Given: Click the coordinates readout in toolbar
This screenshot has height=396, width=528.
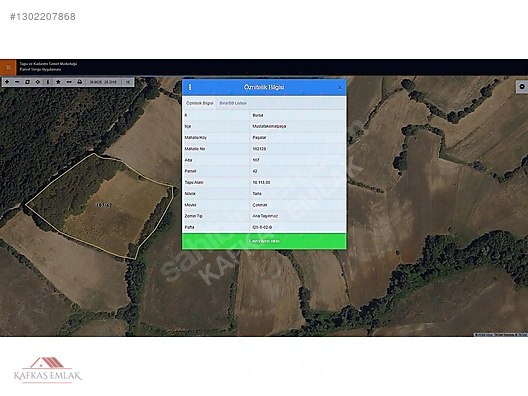Looking at the screenshot, I should pos(103,82).
